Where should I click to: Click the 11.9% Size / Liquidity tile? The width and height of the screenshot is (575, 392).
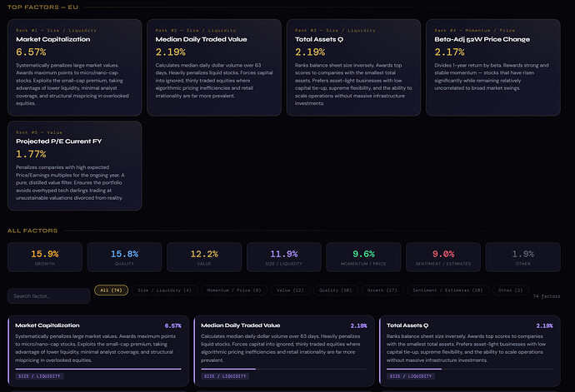tap(283, 258)
